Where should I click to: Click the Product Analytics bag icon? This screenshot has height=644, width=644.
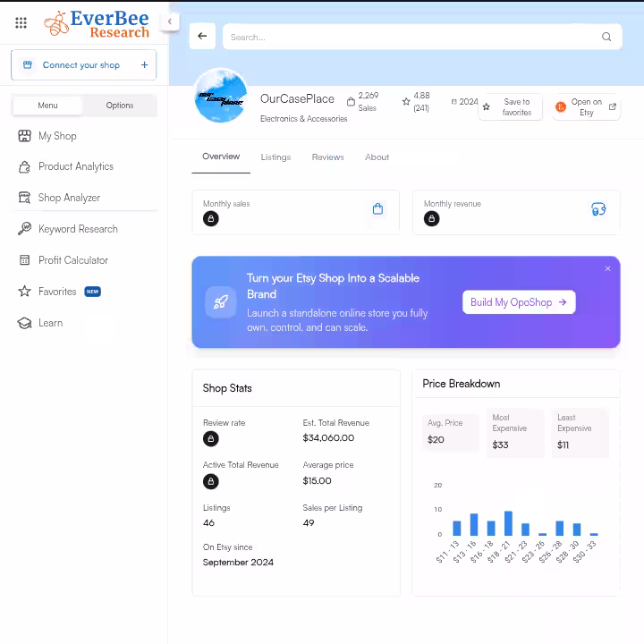point(25,166)
